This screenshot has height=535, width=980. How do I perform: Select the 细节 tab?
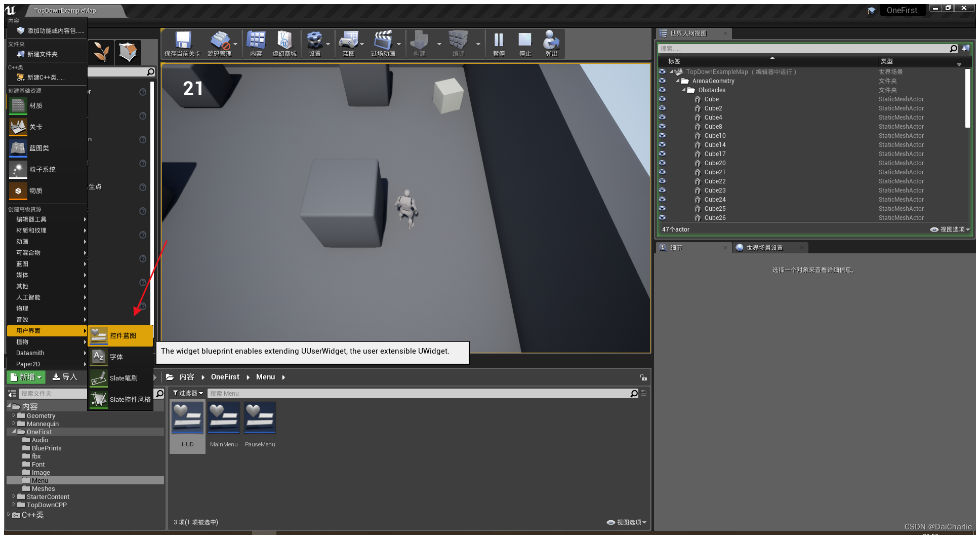(676, 247)
